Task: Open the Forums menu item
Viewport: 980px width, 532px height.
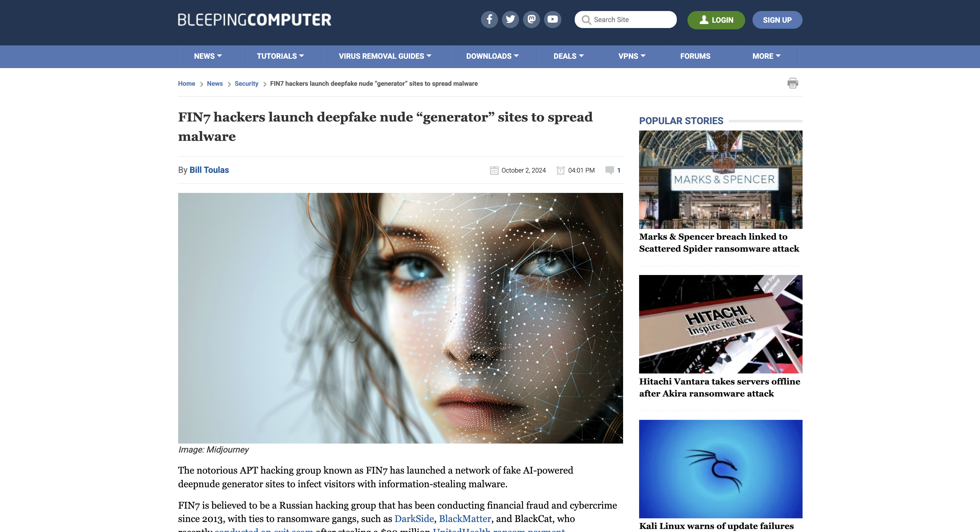Action: click(695, 56)
